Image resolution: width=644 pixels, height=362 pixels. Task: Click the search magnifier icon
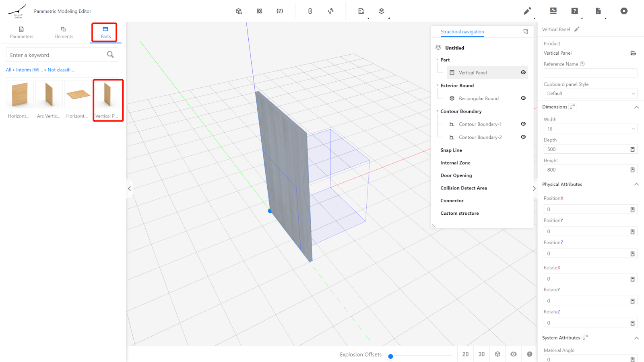coord(110,55)
